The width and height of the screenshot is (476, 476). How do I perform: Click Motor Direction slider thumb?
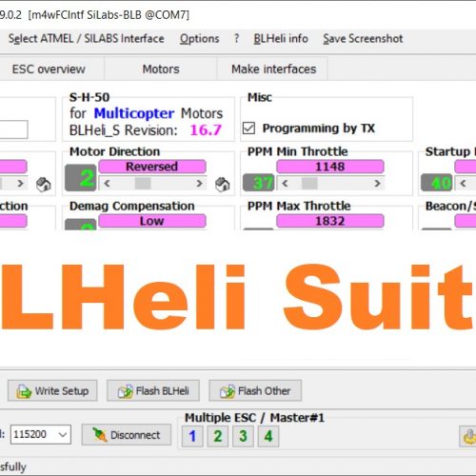143,183
